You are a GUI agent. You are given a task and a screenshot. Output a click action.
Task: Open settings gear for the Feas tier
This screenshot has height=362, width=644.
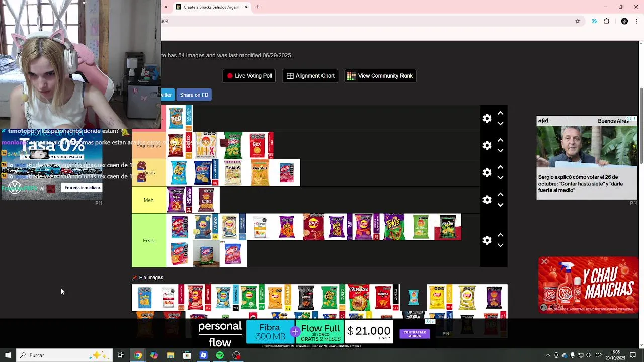coord(487,240)
